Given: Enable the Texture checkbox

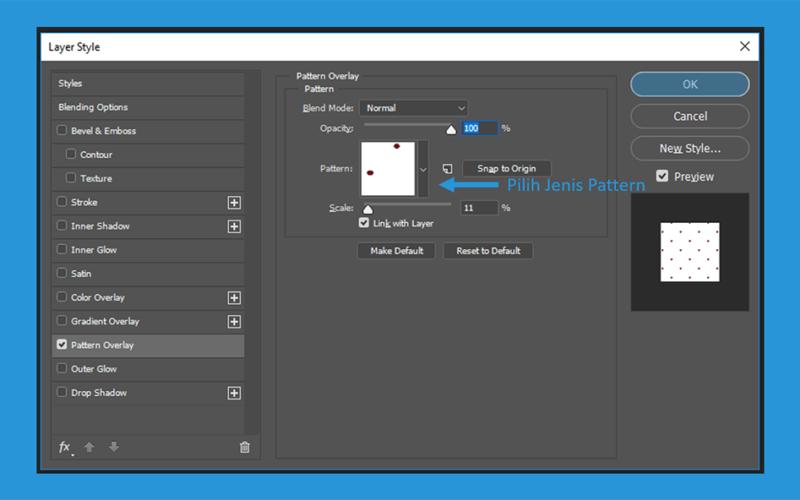Looking at the screenshot, I should point(71,178).
